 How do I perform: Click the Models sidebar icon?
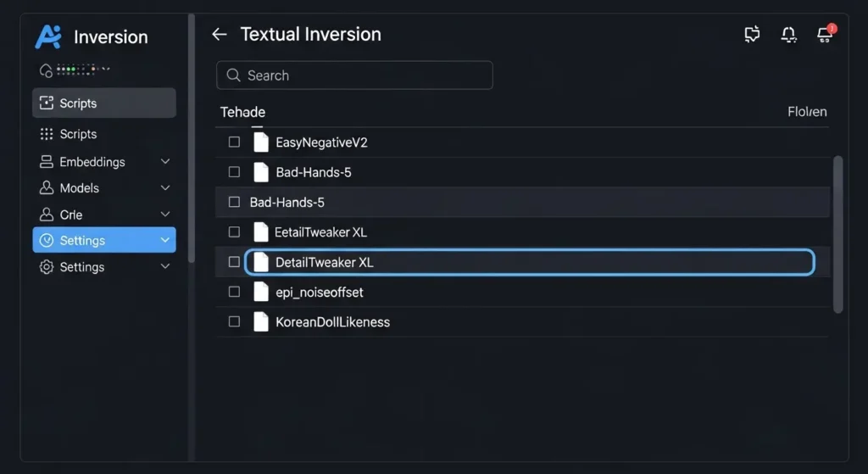pyautogui.click(x=47, y=188)
